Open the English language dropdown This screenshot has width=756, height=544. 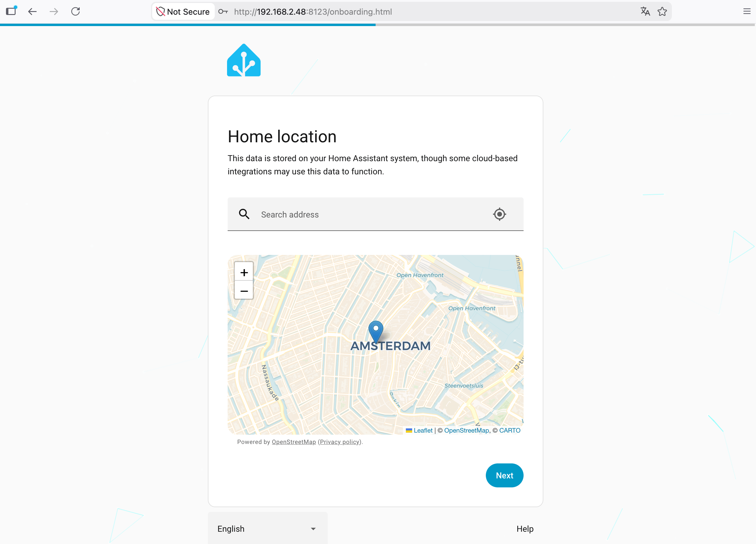(267, 529)
